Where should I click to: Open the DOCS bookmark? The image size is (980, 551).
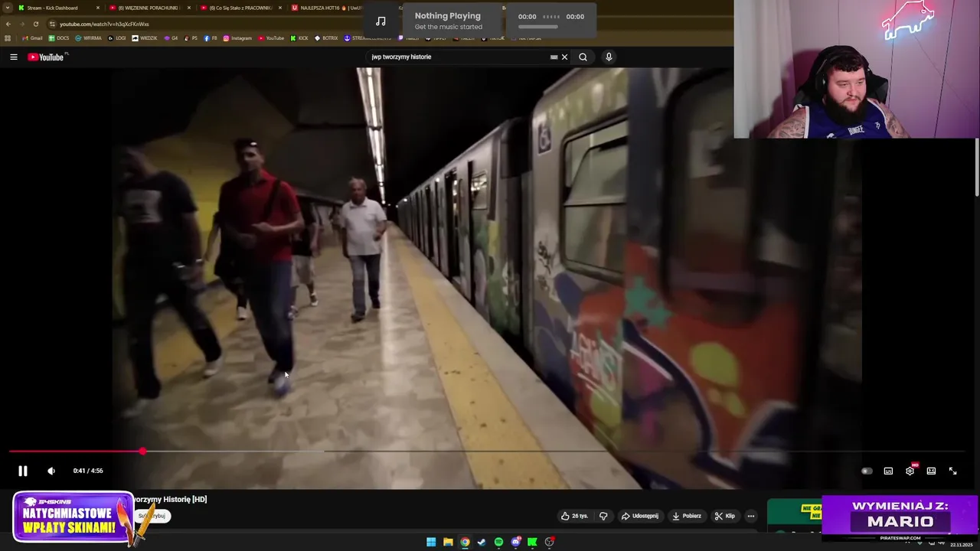[x=59, y=37]
